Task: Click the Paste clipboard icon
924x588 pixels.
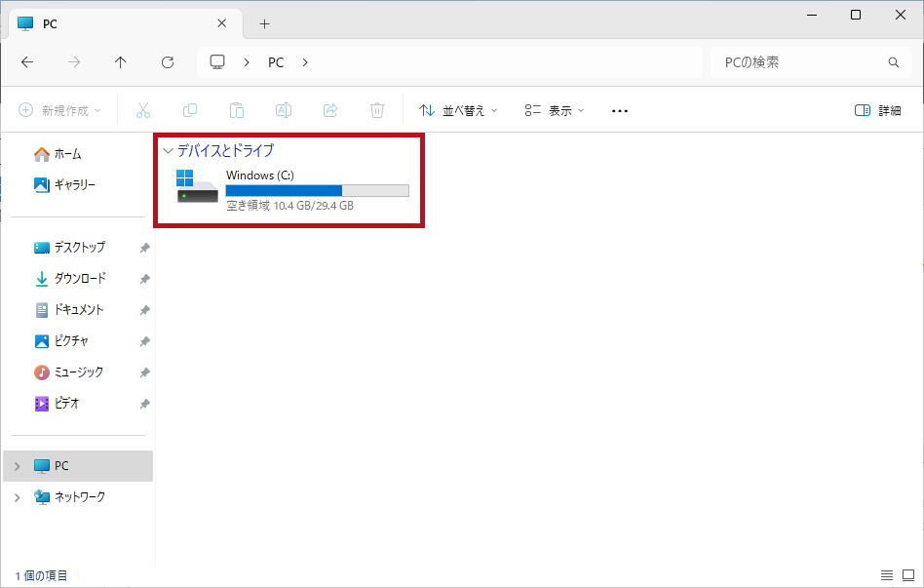Action: click(x=237, y=110)
